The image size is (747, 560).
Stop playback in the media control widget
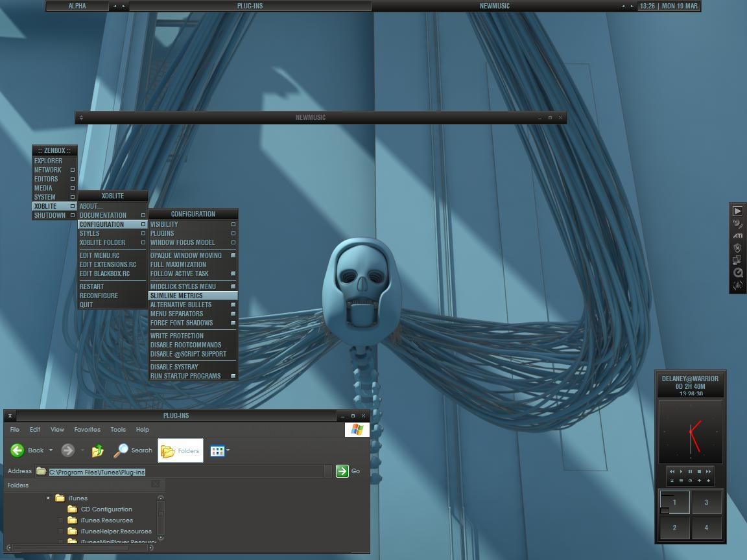click(x=700, y=471)
